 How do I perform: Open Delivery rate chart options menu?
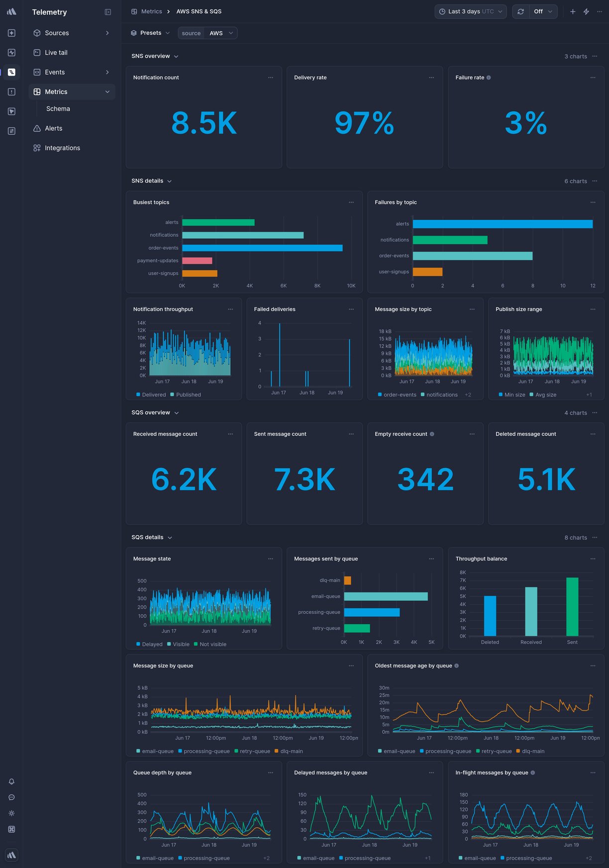click(x=431, y=78)
